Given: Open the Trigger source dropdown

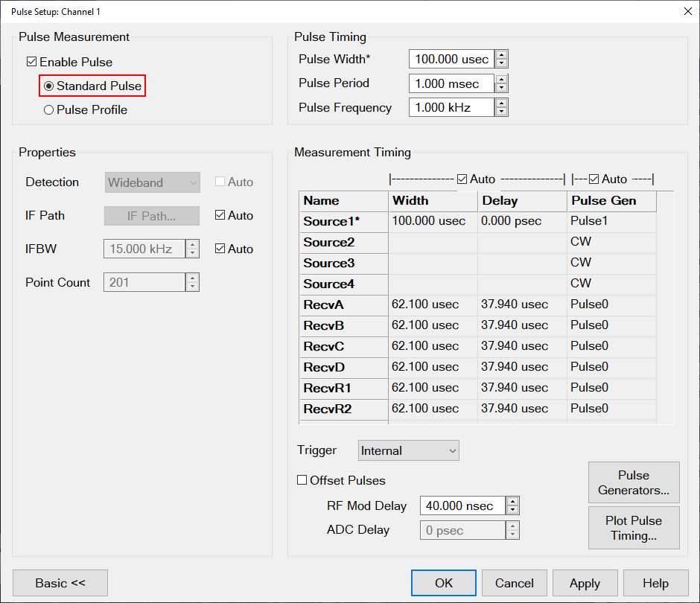Looking at the screenshot, I should click(408, 450).
